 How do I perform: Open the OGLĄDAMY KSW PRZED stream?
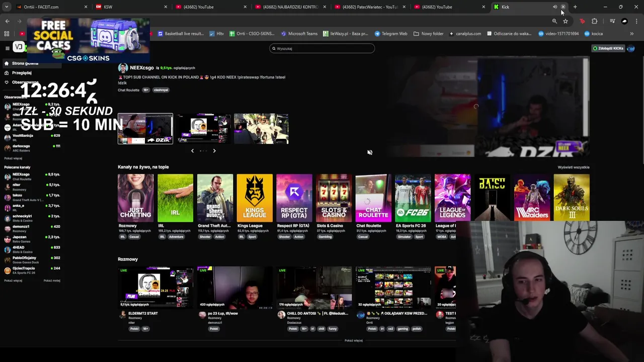point(393,287)
